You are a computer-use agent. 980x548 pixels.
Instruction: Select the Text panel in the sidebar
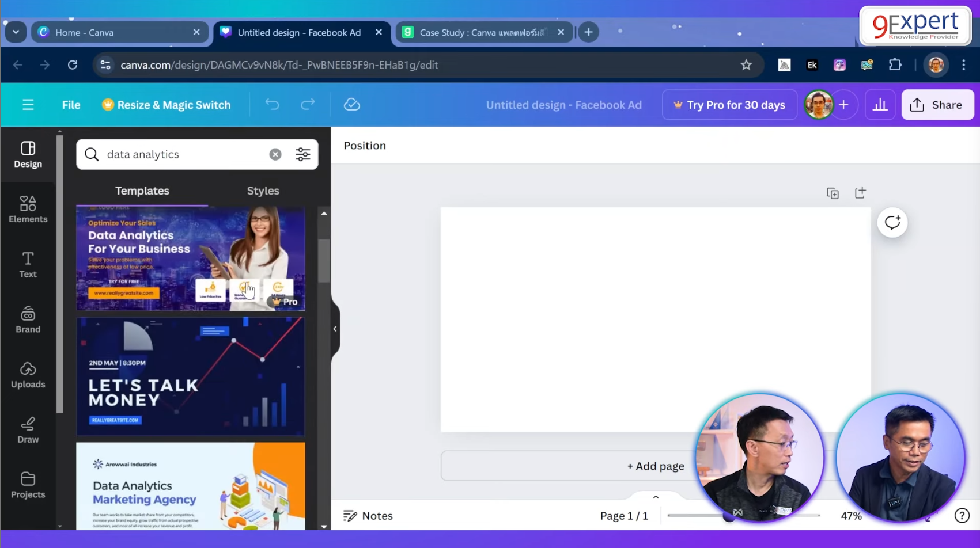(x=27, y=264)
